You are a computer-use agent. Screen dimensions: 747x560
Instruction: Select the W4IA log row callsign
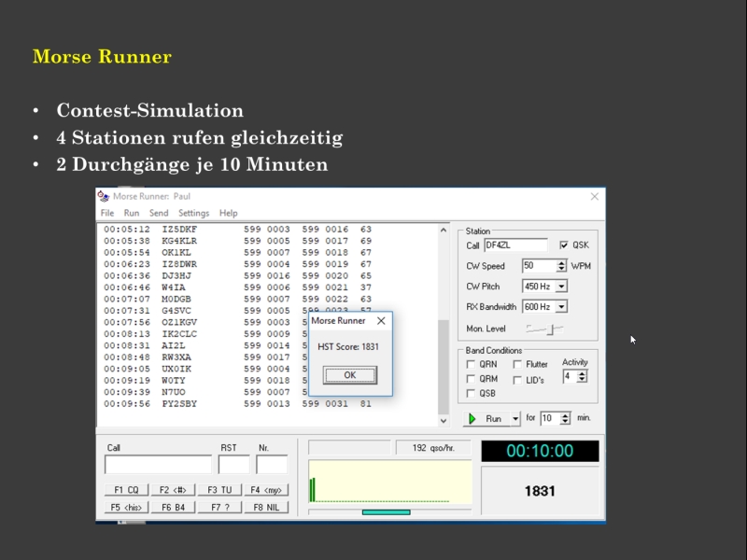[174, 287]
